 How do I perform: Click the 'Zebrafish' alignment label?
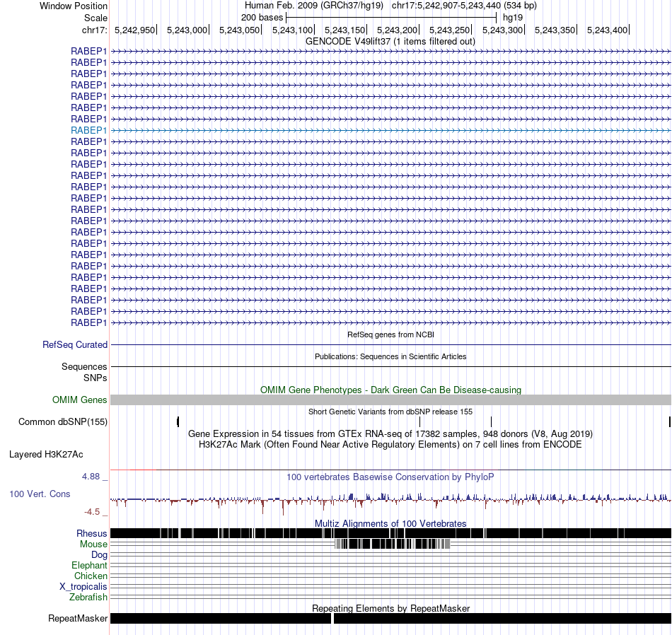[x=88, y=597]
